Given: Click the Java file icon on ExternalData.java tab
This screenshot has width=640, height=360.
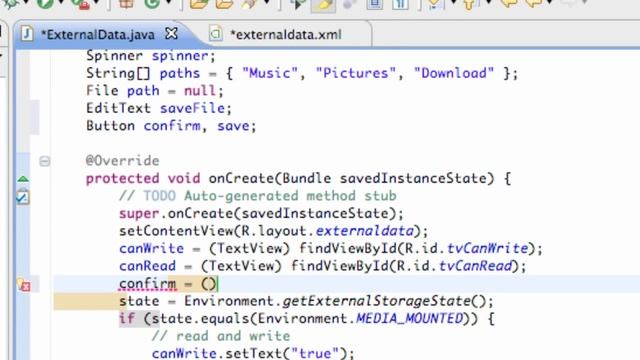Looking at the screenshot, I should pos(27,33).
